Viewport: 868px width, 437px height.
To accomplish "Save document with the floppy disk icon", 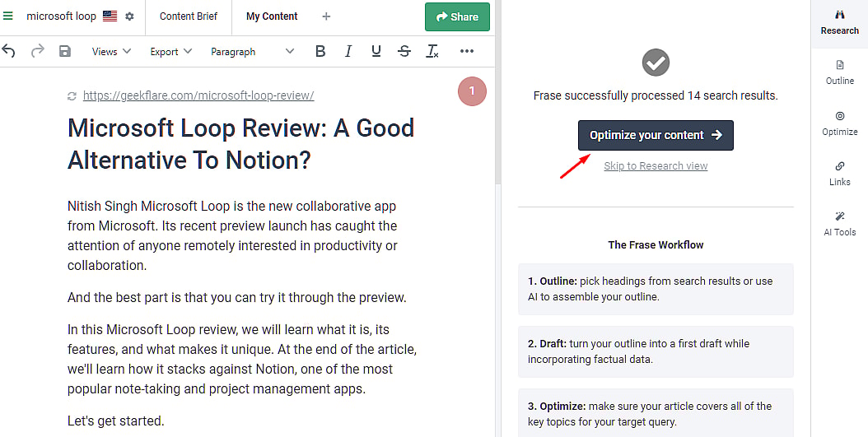I will click(65, 52).
